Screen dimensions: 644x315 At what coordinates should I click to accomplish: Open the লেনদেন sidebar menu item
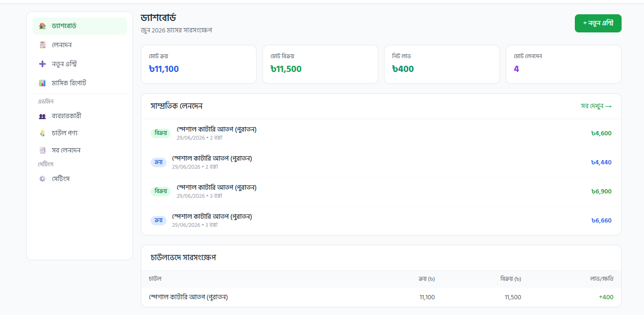[x=80, y=45]
